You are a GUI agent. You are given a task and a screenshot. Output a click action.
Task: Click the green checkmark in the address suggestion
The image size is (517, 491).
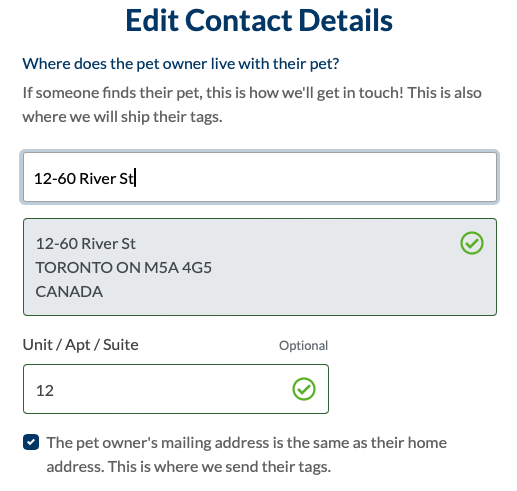coord(472,243)
